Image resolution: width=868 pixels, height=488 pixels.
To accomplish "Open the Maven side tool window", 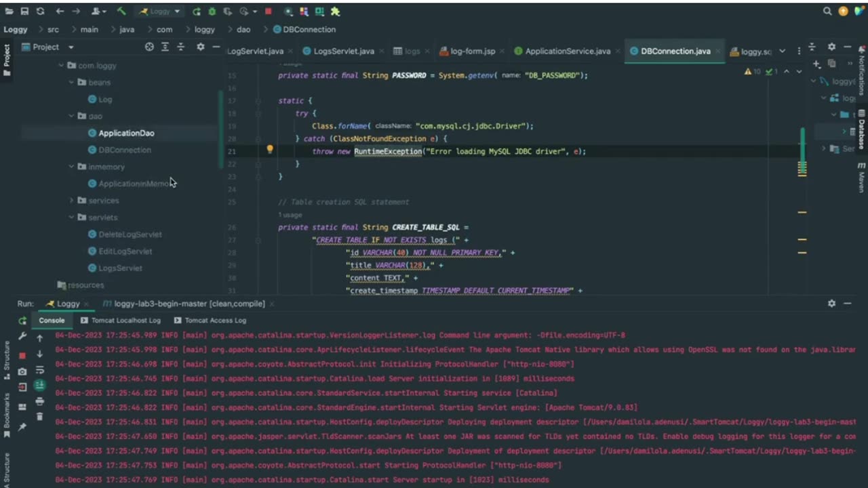I will 862,178.
